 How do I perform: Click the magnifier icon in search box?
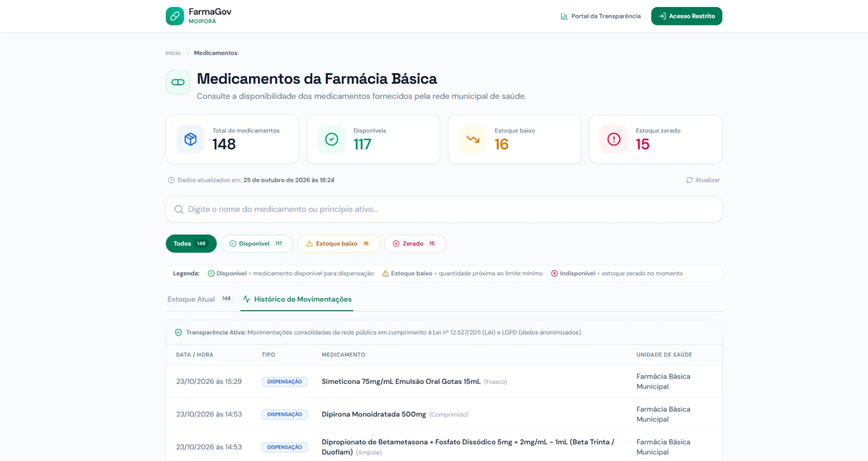point(179,210)
